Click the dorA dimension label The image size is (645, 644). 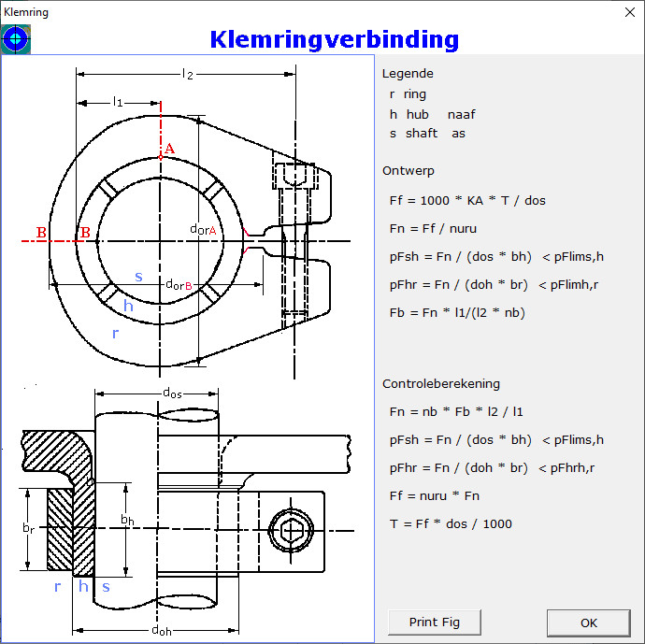[203, 230]
